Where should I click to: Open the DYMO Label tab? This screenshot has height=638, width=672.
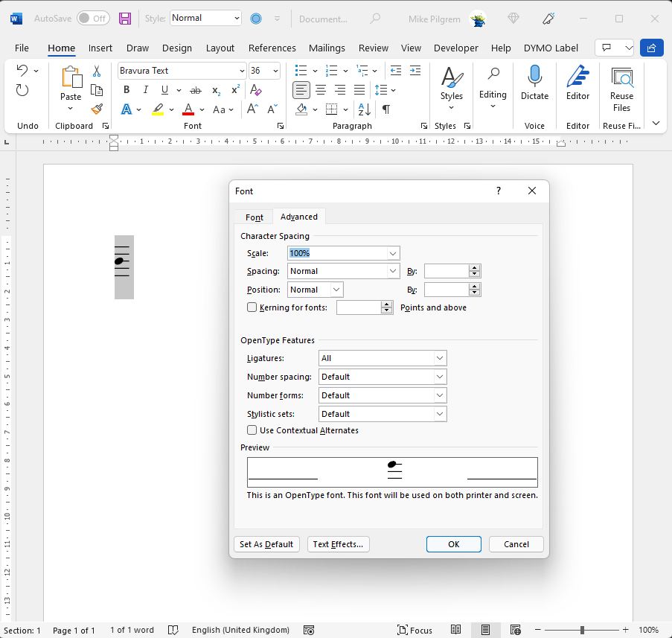tap(551, 48)
